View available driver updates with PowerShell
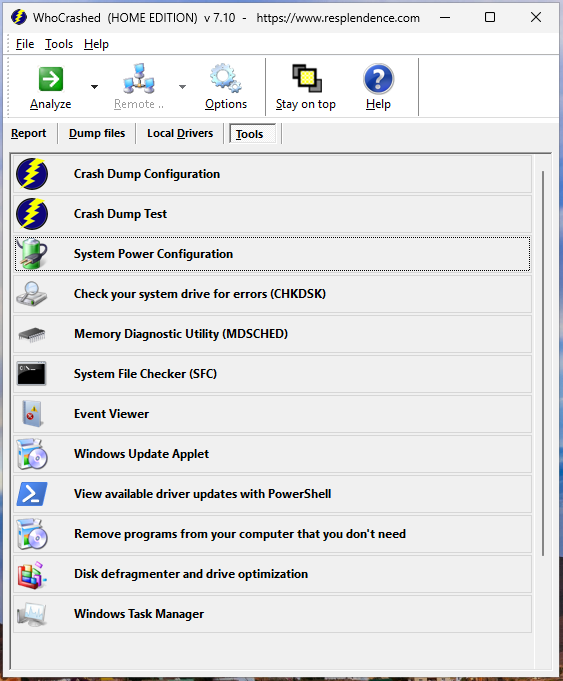The height and width of the screenshot is (681, 563). (x=203, y=494)
